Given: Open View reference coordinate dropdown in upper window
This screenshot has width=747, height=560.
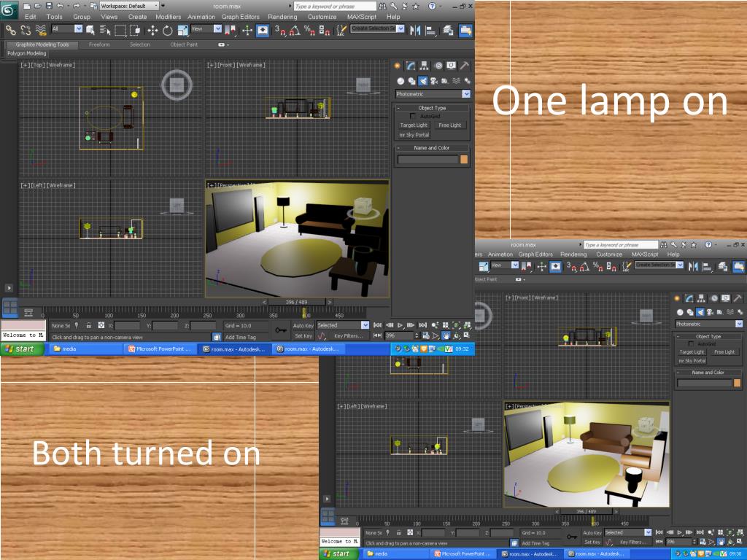Looking at the screenshot, I should pyautogui.click(x=206, y=29).
